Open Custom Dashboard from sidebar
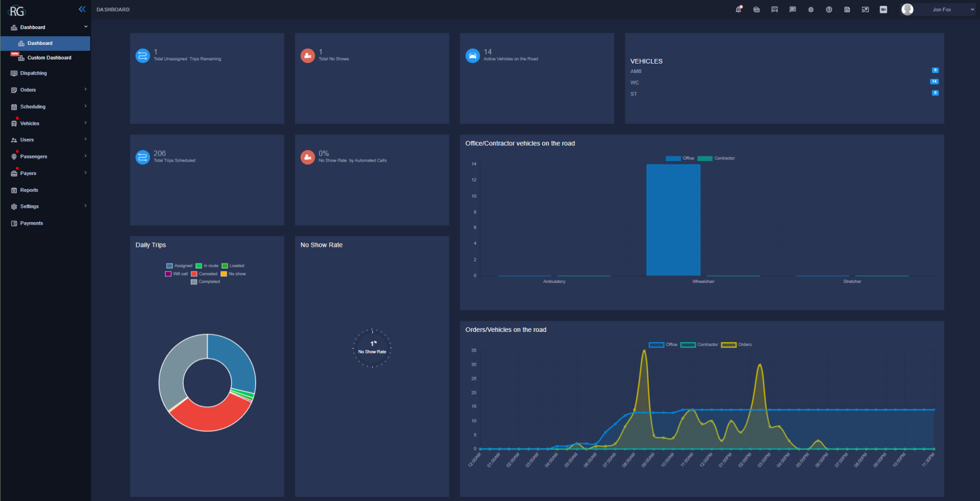This screenshot has width=980, height=501. 45,58
